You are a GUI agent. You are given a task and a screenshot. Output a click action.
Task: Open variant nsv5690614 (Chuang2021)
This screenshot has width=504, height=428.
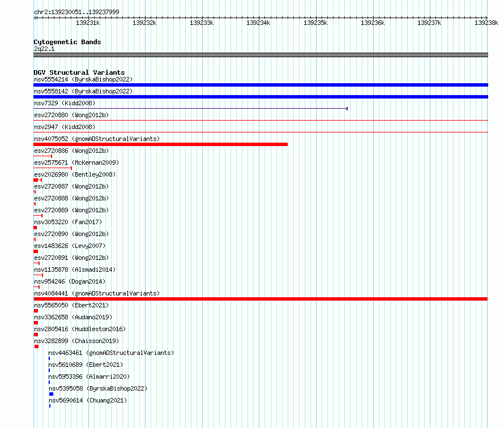pyautogui.click(x=88, y=400)
